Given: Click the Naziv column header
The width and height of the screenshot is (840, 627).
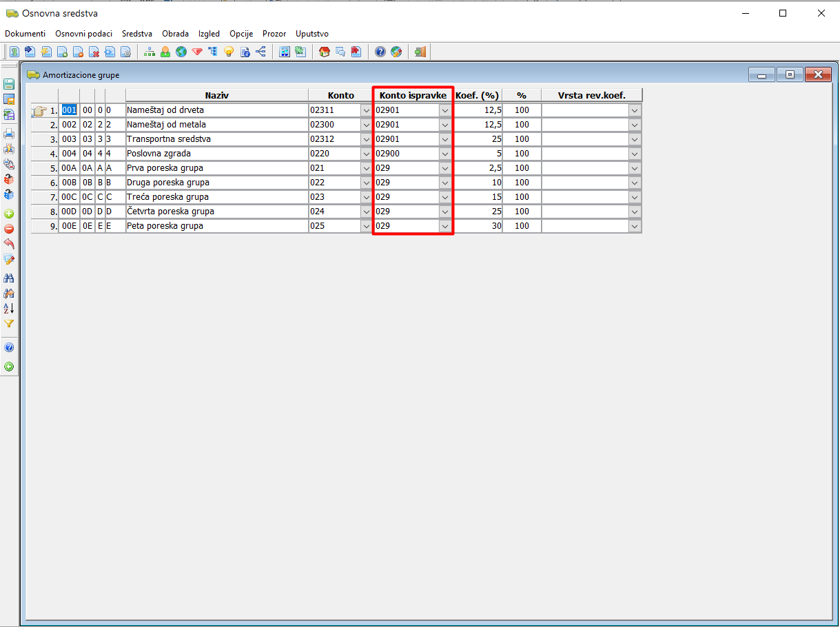Looking at the screenshot, I should pos(216,96).
